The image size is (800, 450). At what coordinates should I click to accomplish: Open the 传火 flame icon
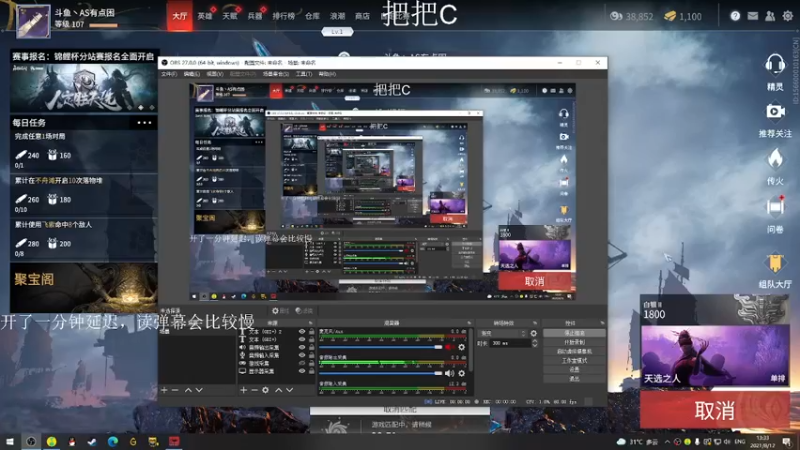[x=774, y=159]
